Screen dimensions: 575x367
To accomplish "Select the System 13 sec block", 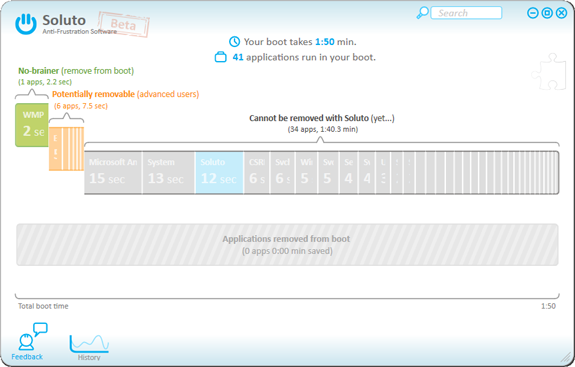I will 168,172.
